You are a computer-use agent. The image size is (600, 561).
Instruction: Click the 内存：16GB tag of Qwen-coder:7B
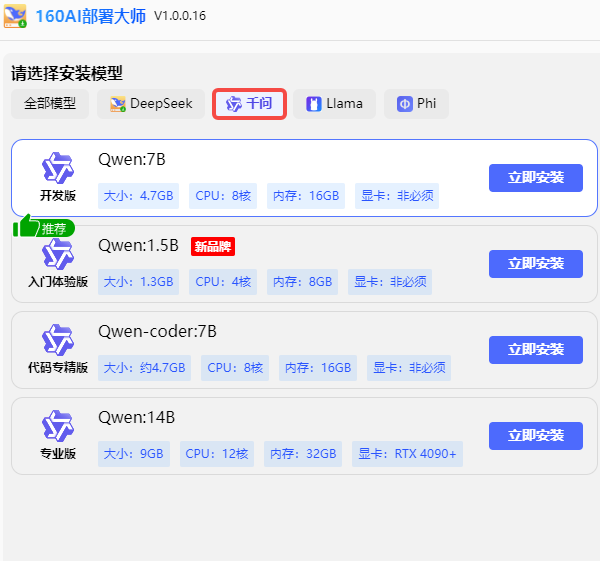pos(318,368)
